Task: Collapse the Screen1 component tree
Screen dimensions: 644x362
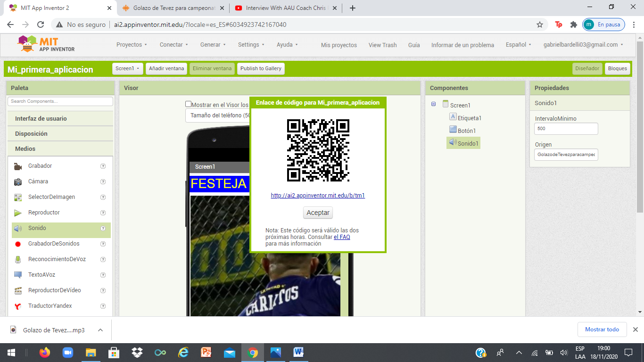Action: pyautogui.click(x=433, y=104)
